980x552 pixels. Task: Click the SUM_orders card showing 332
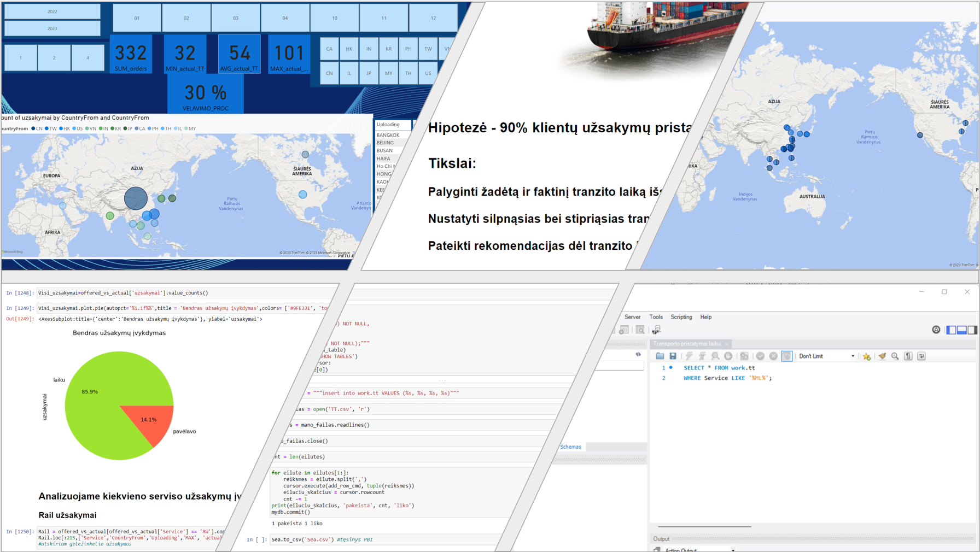tap(131, 54)
